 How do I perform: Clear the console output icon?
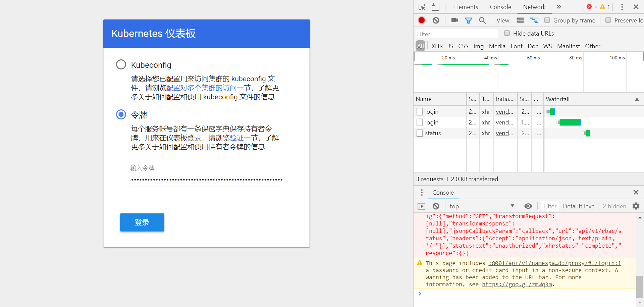point(436,206)
